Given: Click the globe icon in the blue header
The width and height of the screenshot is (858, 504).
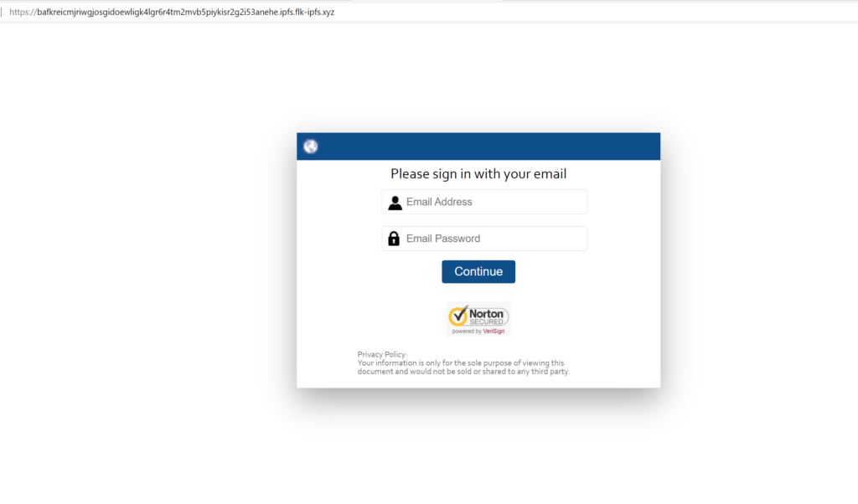Looking at the screenshot, I should pyautogui.click(x=311, y=147).
